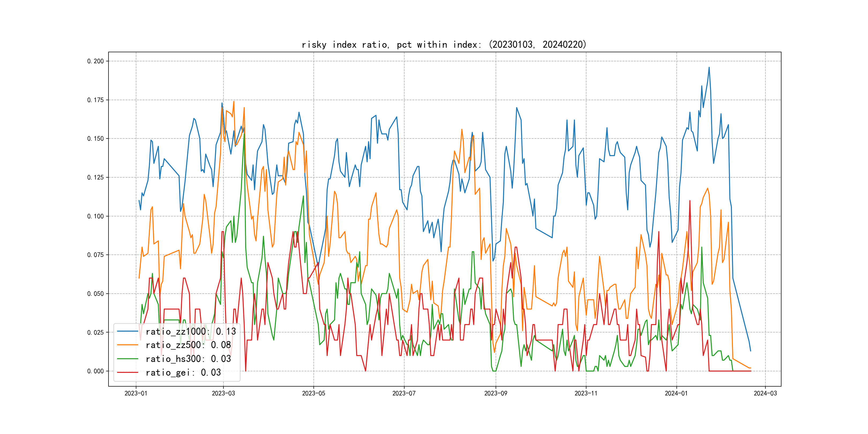Click the 2023-05 x-axis label
The height and width of the screenshot is (434, 868).
(313, 394)
